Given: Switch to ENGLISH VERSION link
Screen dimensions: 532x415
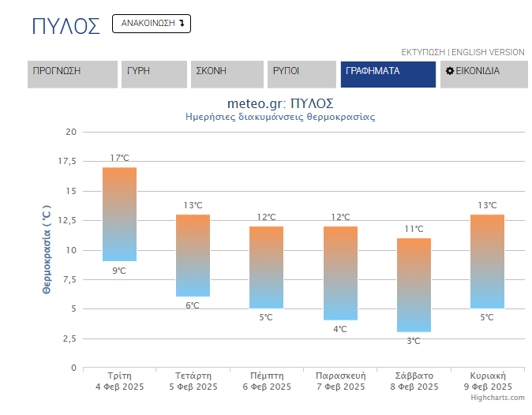Looking at the screenshot, I should 488,52.
